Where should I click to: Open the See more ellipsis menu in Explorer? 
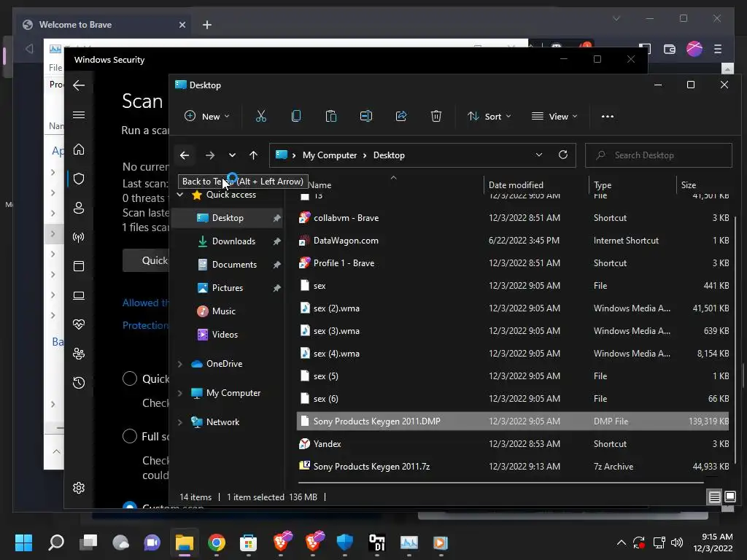[608, 116]
